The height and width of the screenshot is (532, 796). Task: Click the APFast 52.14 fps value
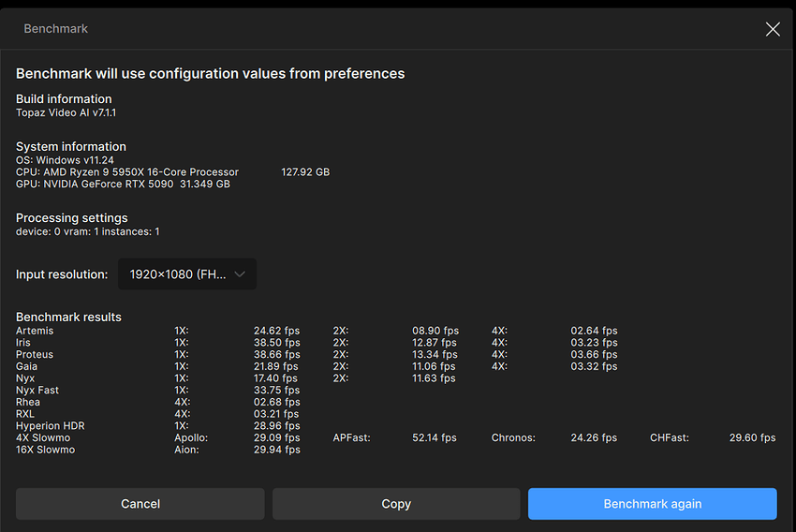coord(435,437)
